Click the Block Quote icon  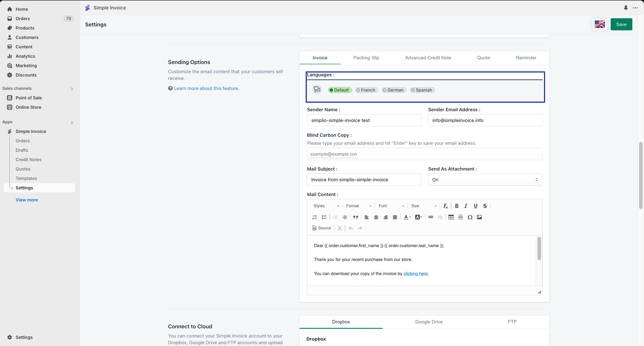pyautogui.click(x=355, y=217)
